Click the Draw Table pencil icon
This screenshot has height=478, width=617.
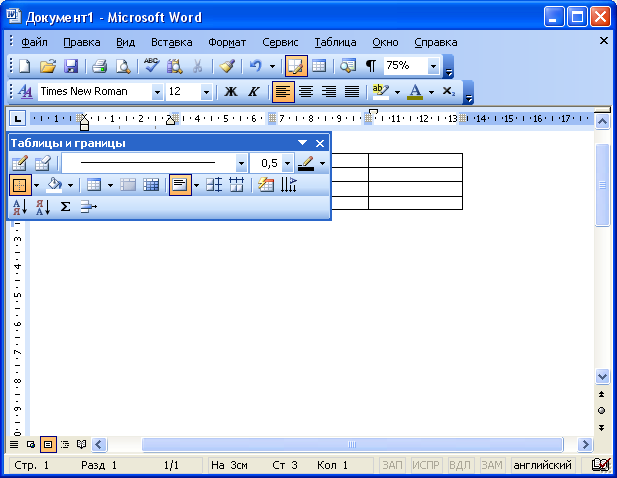20,163
